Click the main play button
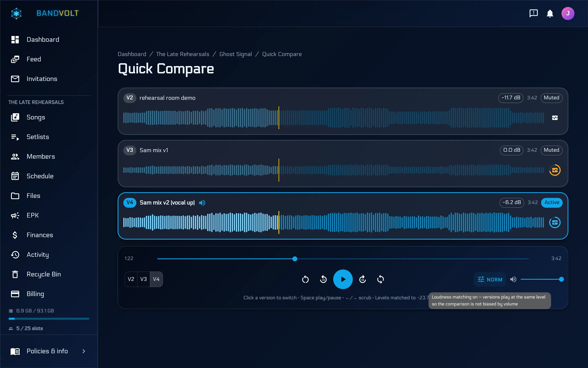This screenshot has width=588, height=368. tap(343, 279)
